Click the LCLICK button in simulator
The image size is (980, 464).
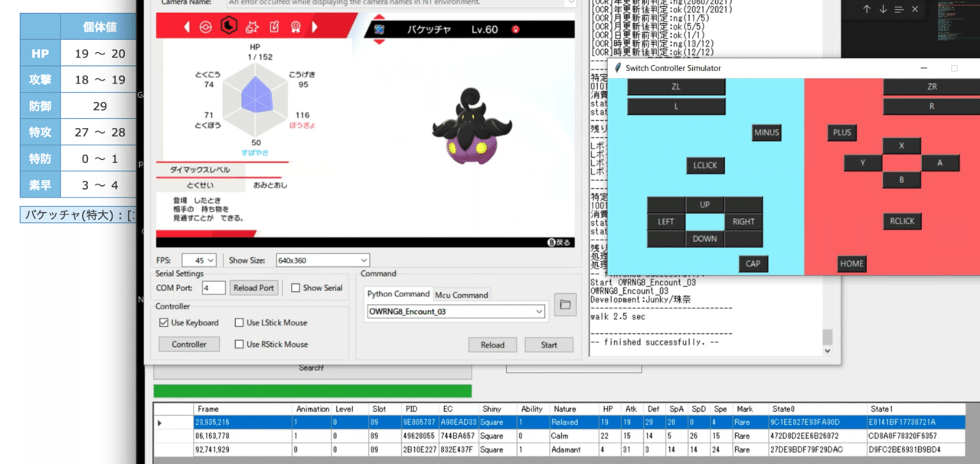(x=705, y=165)
